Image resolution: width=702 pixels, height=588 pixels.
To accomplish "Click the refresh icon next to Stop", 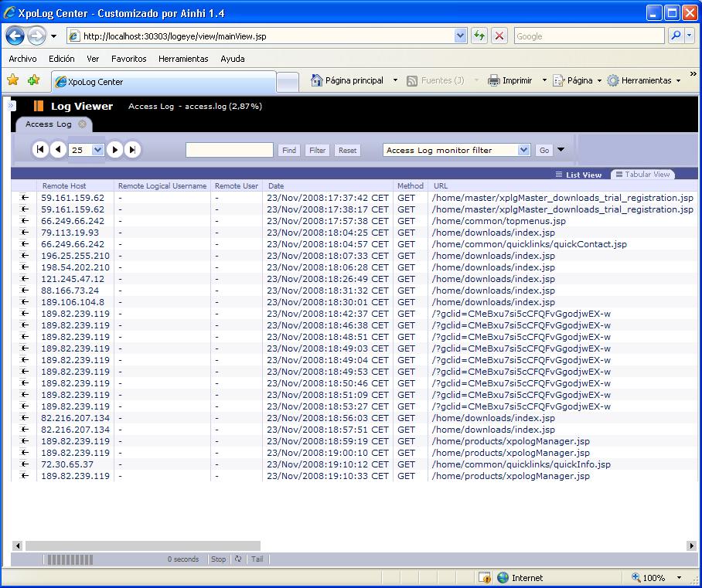I will coord(238,559).
